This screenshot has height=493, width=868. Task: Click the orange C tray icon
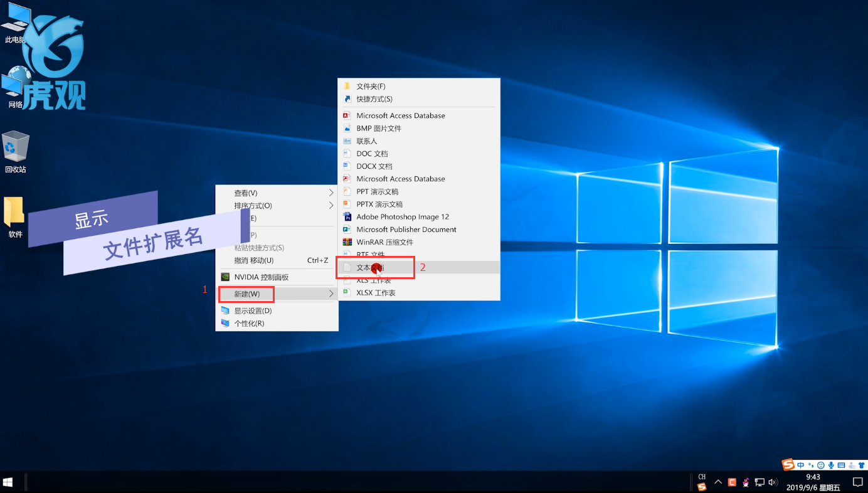(732, 482)
